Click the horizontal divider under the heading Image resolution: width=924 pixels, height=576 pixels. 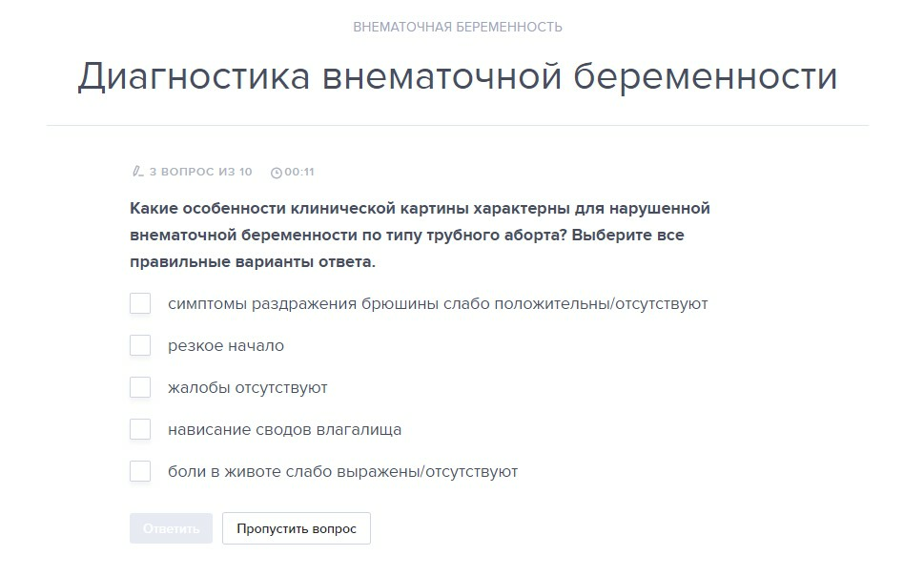click(458, 125)
